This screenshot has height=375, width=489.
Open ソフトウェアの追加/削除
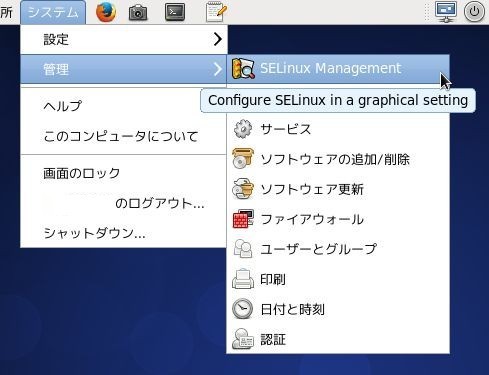[338, 159]
